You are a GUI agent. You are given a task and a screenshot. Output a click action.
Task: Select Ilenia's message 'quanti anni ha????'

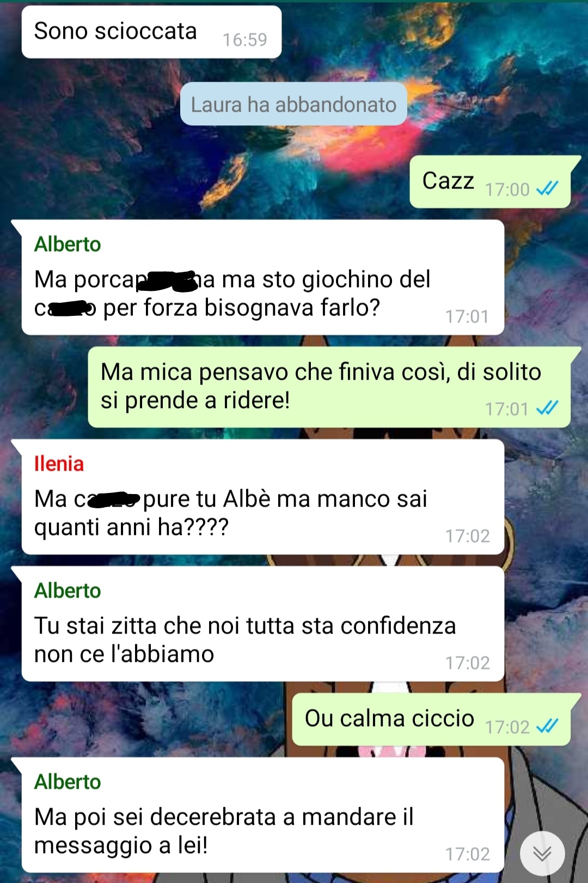pyautogui.click(x=262, y=497)
